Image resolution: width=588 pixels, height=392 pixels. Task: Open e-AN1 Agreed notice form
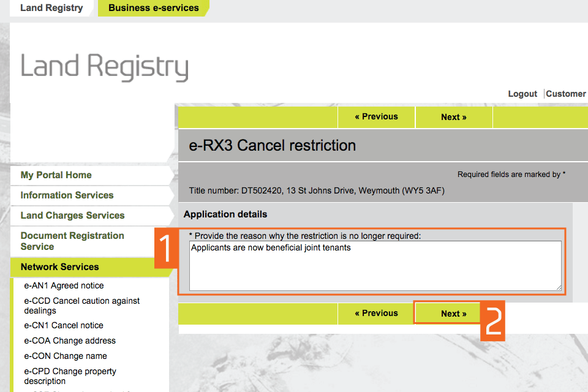pyautogui.click(x=64, y=285)
